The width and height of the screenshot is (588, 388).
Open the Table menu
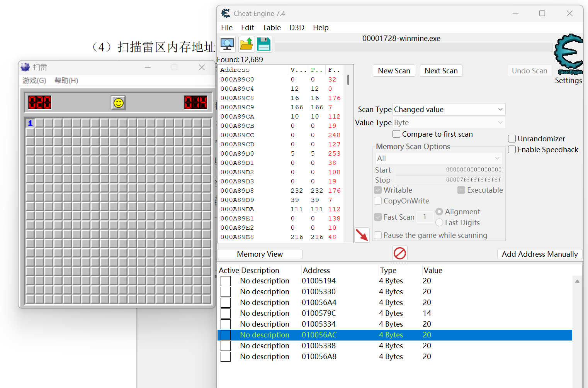click(x=272, y=27)
